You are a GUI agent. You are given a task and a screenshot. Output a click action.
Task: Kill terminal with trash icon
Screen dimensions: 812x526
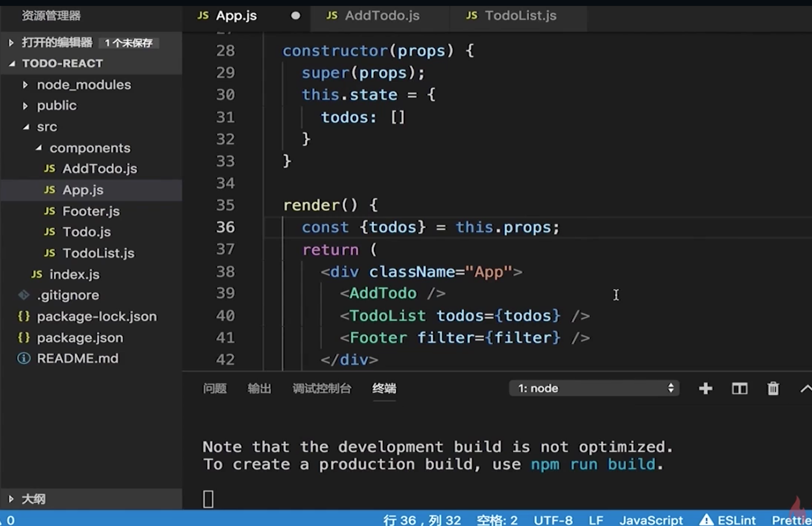point(773,388)
